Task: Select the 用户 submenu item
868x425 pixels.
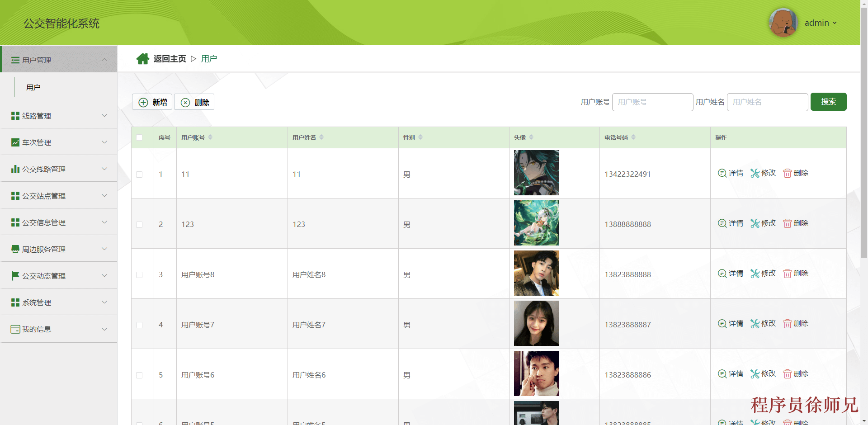Action: (33, 87)
